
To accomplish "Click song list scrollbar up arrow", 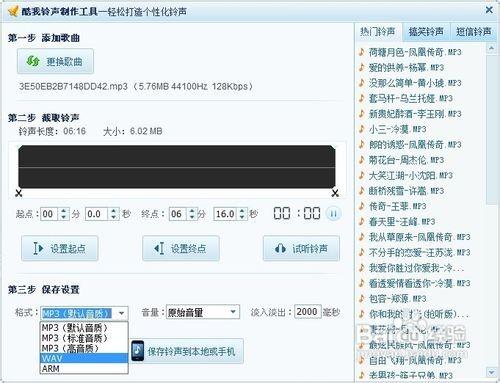I will (x=491, y=49).
